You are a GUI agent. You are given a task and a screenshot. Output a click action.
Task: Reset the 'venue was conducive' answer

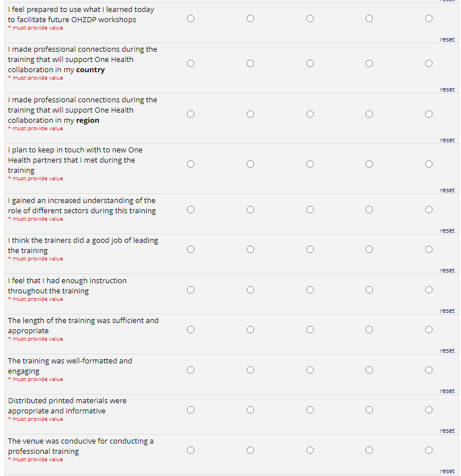click(447, 471)
